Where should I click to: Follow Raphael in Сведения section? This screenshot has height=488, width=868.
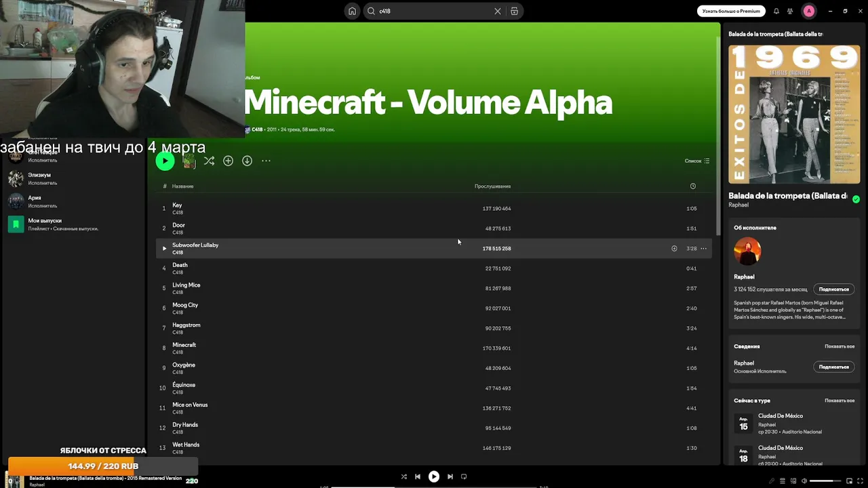(833, 367)
